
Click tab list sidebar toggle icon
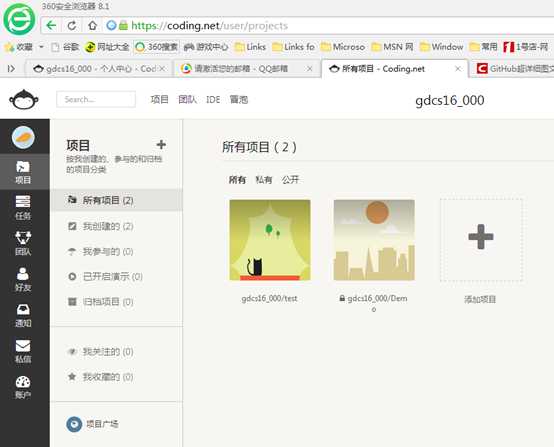11,69
